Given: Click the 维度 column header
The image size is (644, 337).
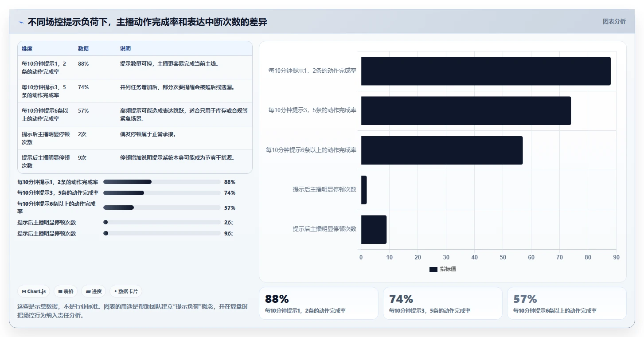Looking at the screenshot, I should (x=27, y=49).
